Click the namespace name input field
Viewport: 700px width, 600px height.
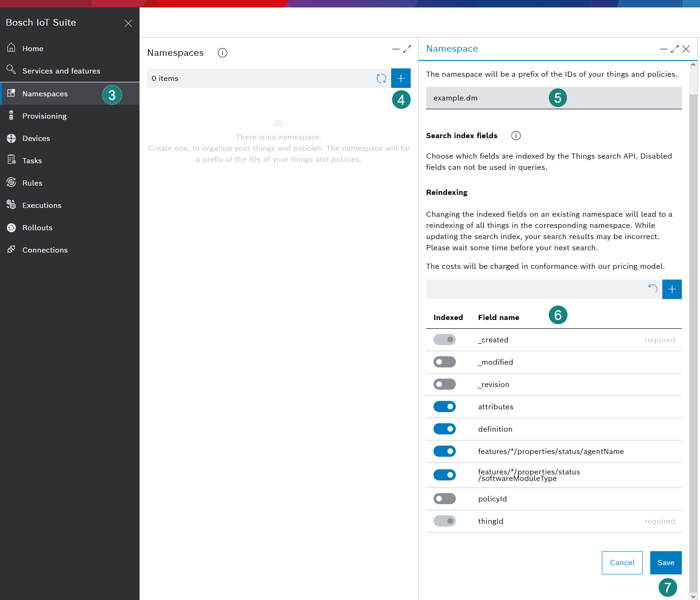[554, 98]
